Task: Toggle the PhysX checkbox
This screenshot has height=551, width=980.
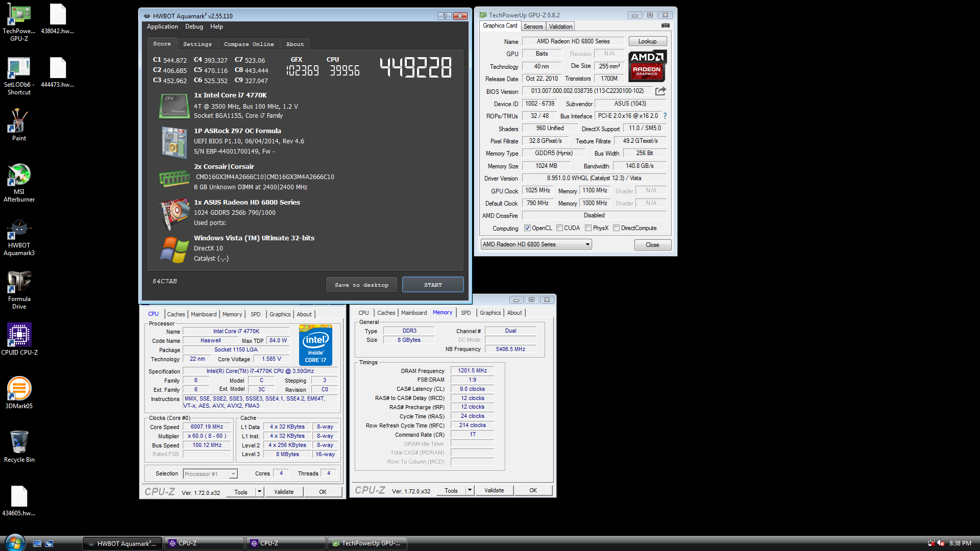Action: coord(588,228)
